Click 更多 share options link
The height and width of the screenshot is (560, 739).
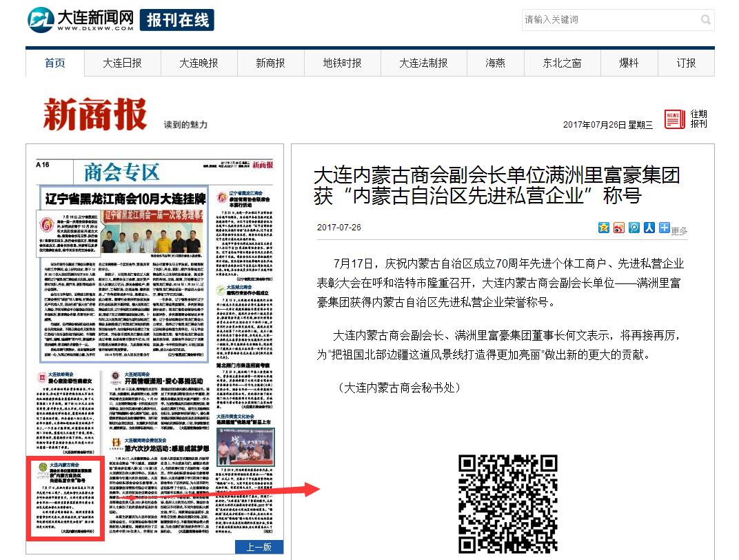pos(679,230)
